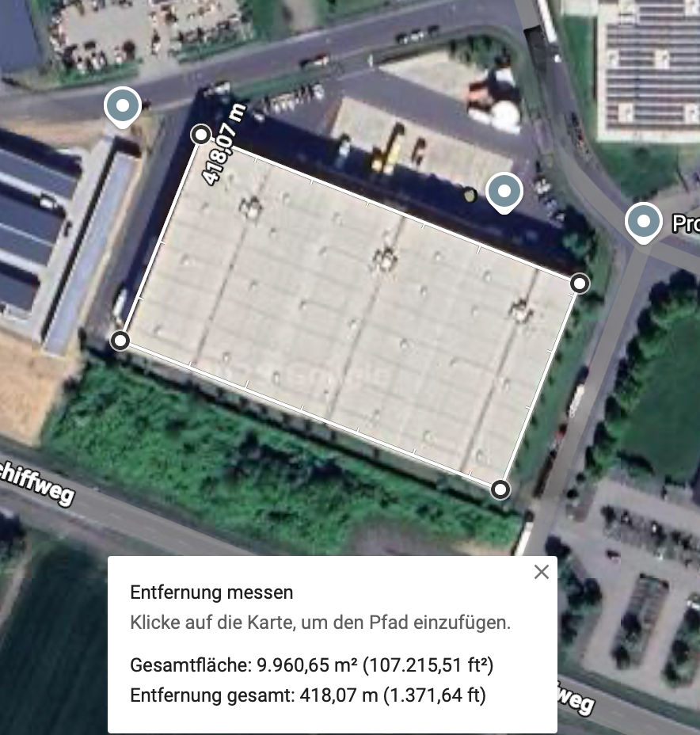Click the Entfernung messen heading
The height and width of the screenshot is (735, 700).
211,592
